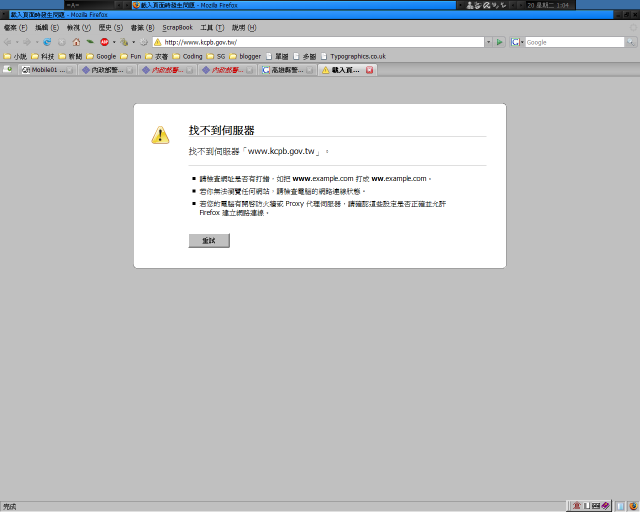Viewport: 640px width, 512px height.
Task: Open the 科技 bookmark folder
Action: pos(42,56)
